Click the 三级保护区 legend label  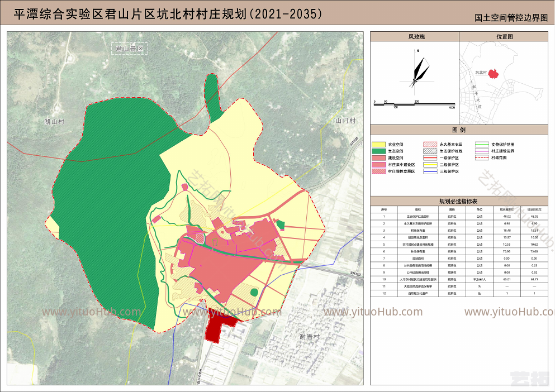click(449, 171)
